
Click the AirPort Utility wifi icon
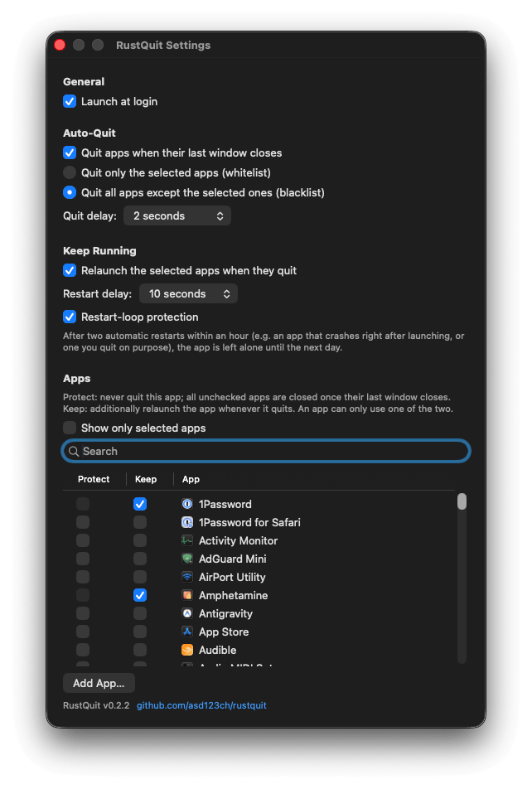187,577
